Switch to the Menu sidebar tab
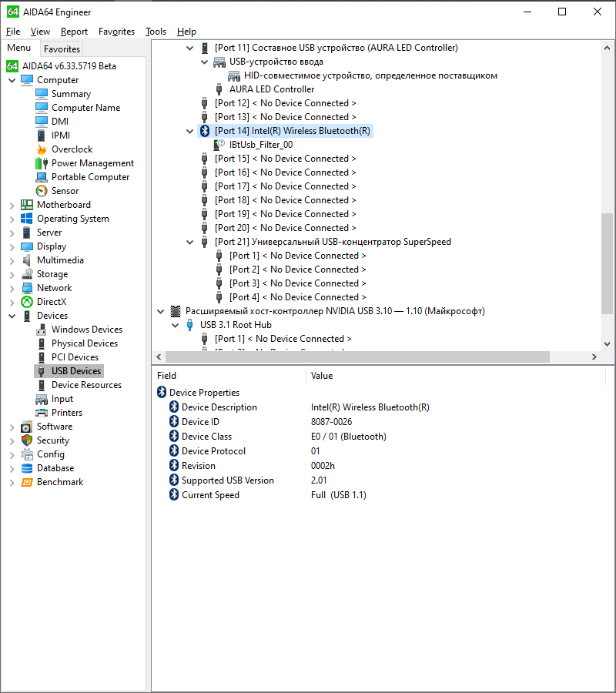This screenshot has height=693, width=616. pyautogui.click(x=19, y=48)
